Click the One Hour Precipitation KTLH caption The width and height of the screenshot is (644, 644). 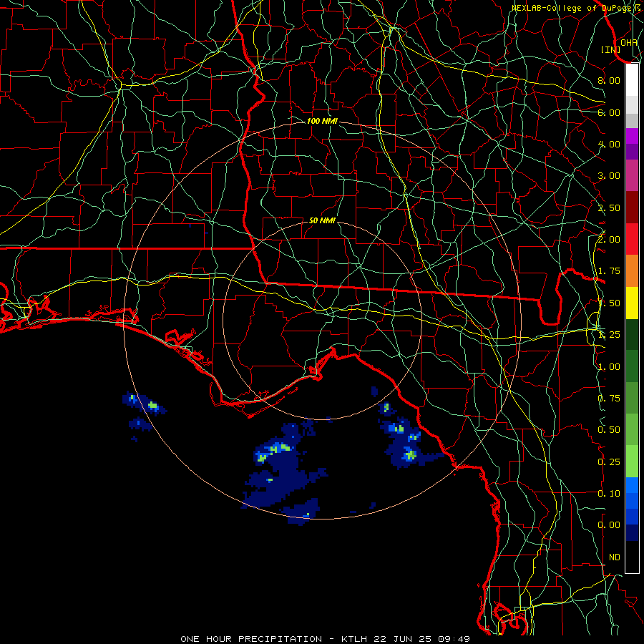tap(325, 639)
